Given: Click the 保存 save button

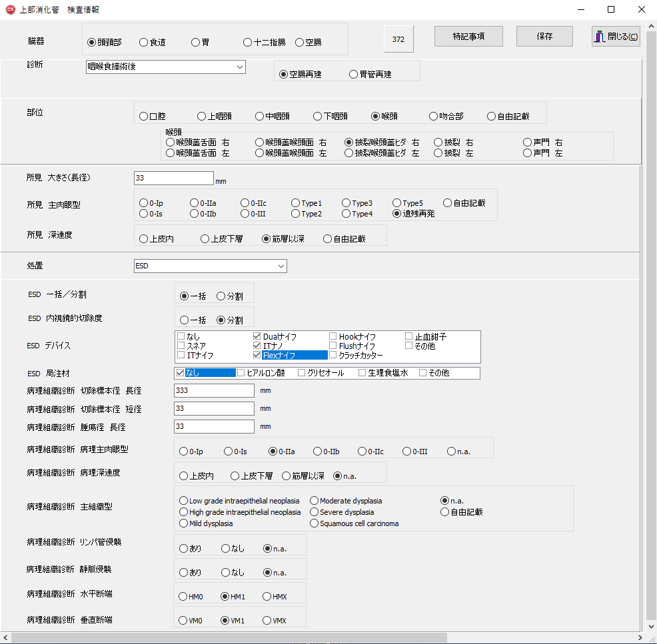Looking at the screenshot, I should coord(544,37).
